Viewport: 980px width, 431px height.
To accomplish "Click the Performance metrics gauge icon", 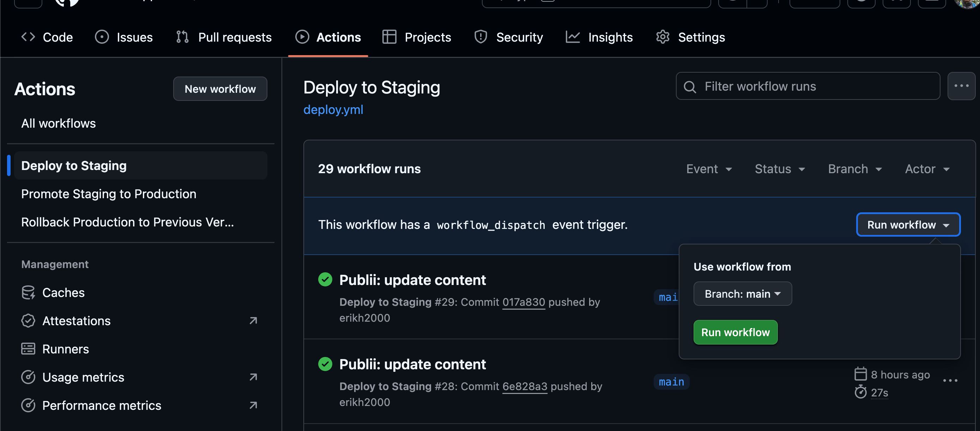I will click(x=28, y=405).
